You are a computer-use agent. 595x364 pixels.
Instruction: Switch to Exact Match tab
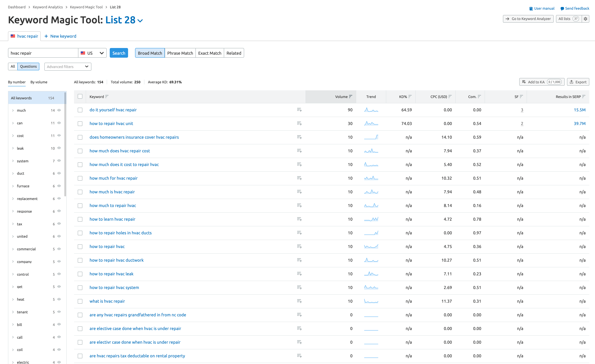(x=210, y=53)
